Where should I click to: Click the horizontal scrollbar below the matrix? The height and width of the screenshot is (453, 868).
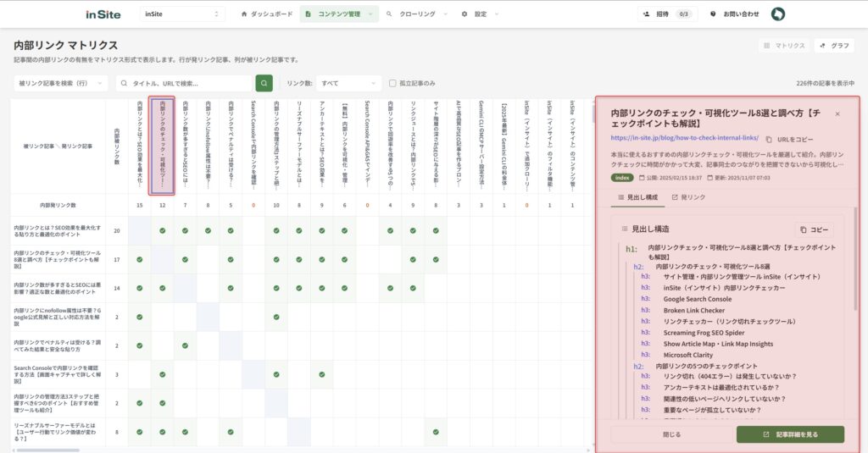[48, 450]
